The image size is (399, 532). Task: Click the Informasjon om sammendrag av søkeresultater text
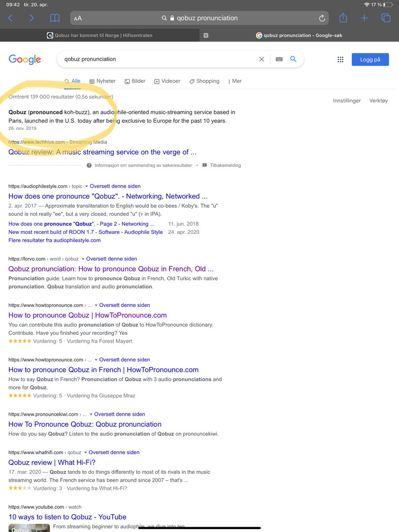tap(143, 165)
